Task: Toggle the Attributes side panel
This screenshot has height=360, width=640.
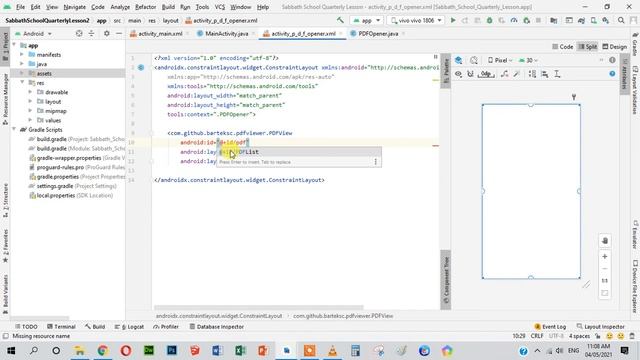Action: 624,74
